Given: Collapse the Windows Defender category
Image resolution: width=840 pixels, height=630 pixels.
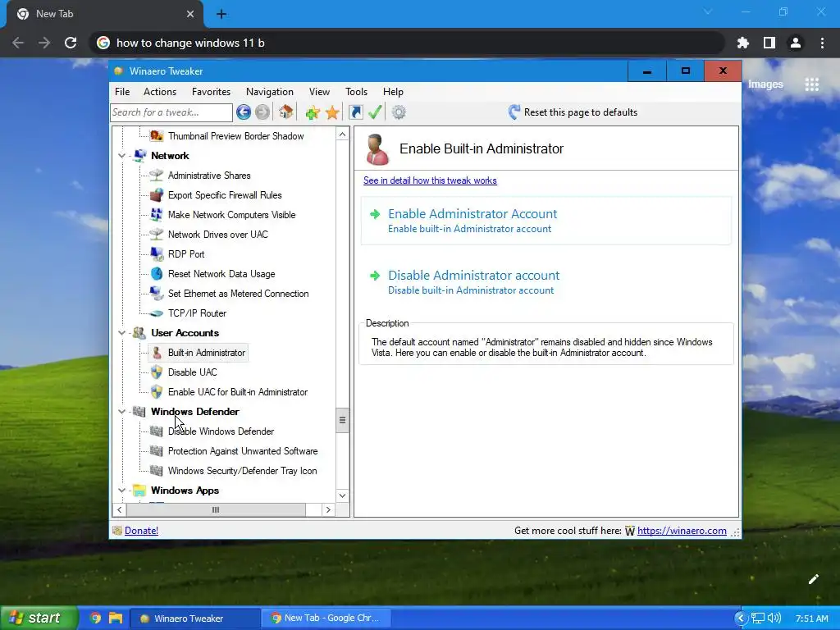Looking at the screenshot, I should pyautogui.click(x=121, y=412).
